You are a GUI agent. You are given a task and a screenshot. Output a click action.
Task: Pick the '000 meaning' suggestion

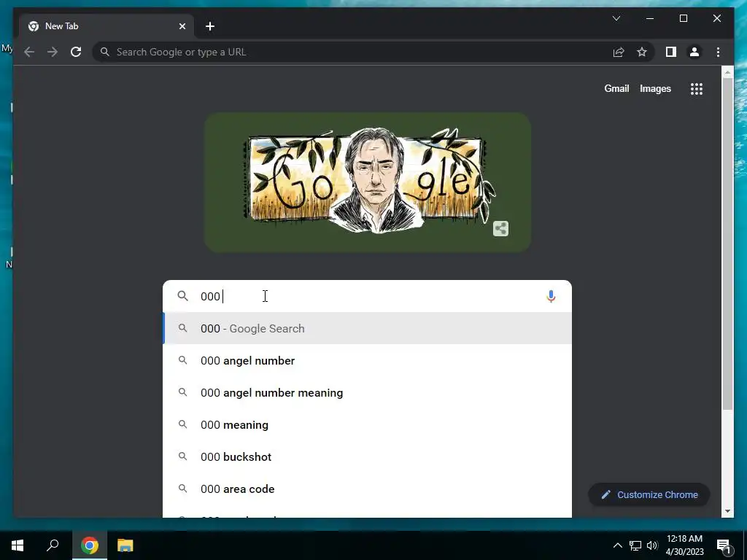[x=367, y=425]
